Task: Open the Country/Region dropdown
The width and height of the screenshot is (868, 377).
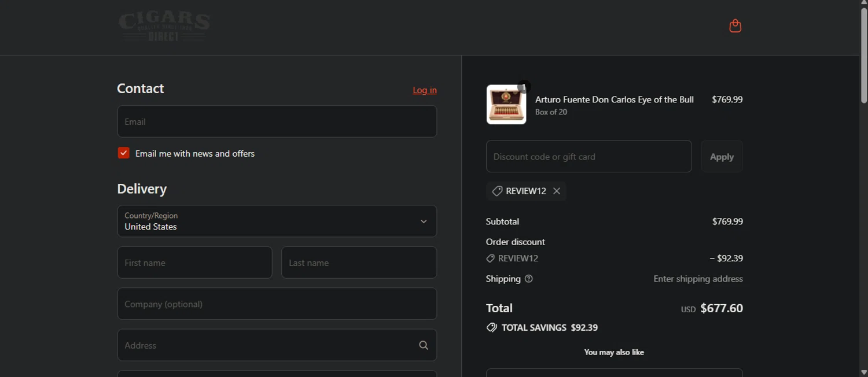Action: 277,221
